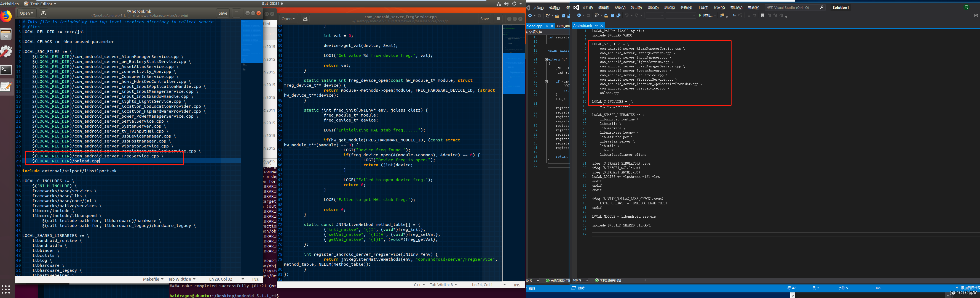Open 帮助(H) menu in Visual Studio

point(754,8)
